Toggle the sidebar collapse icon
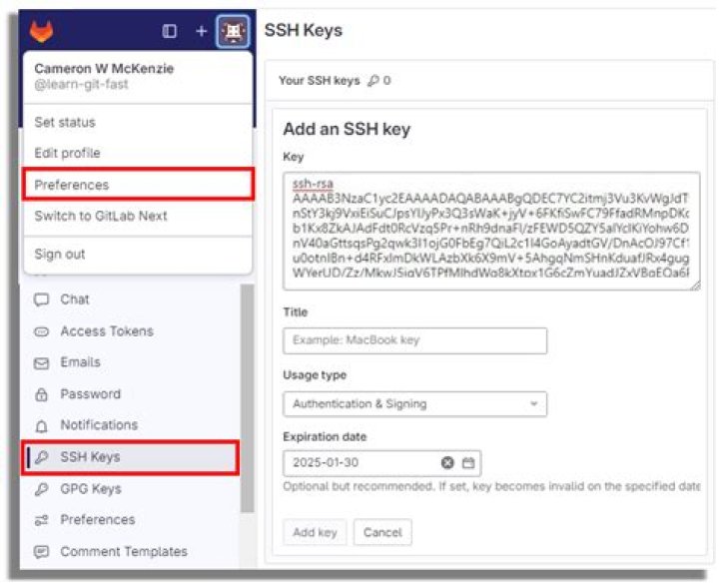Viewport: 719px width, 588px height. tap(169, 31)
